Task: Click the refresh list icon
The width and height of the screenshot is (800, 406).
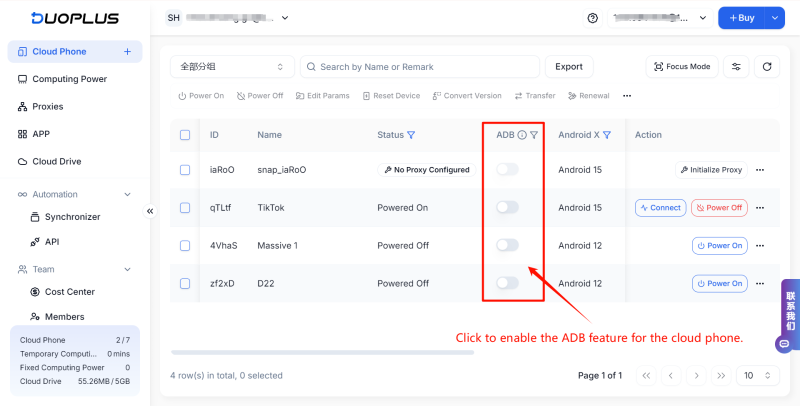Action: click(x=767, y=67)
